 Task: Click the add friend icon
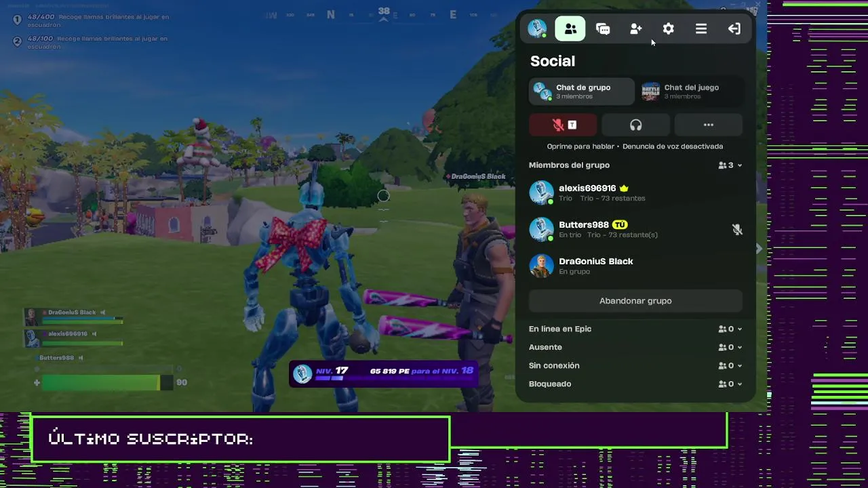635,28
